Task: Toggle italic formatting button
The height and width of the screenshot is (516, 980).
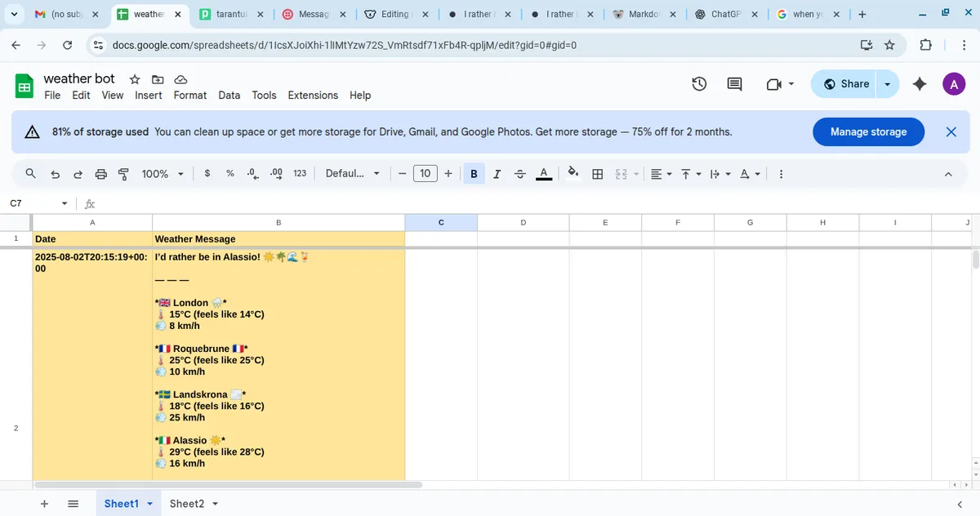Action: (497, 174)
